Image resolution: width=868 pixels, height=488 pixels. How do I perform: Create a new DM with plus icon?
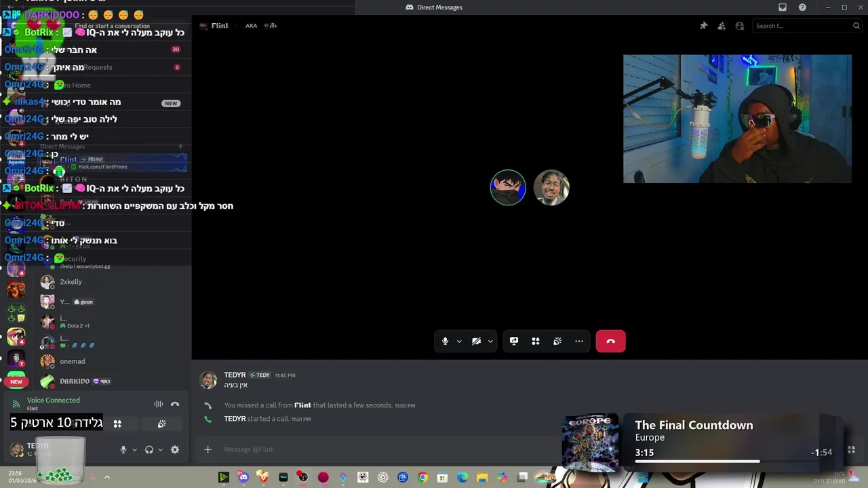pos(180,146)
